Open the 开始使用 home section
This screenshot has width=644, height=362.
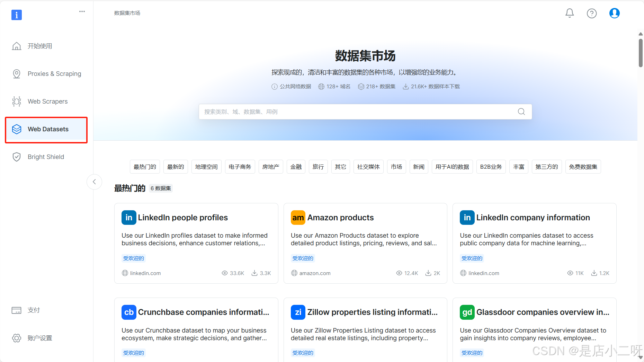39,46
